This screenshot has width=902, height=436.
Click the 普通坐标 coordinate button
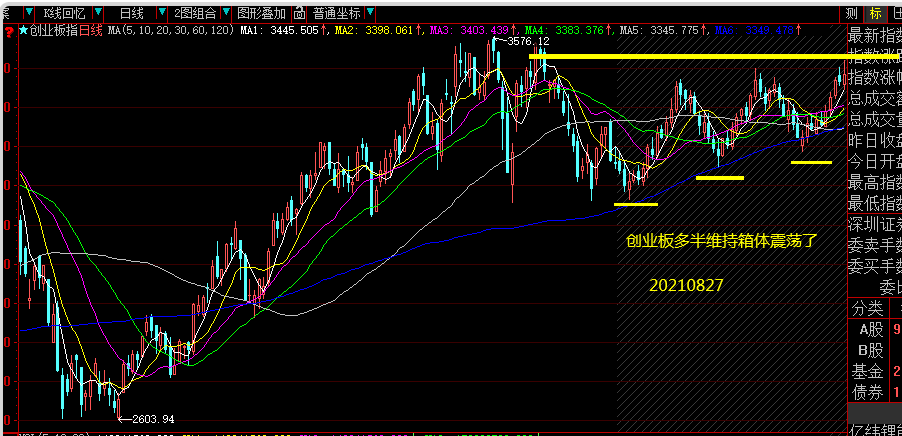point(337,12)
